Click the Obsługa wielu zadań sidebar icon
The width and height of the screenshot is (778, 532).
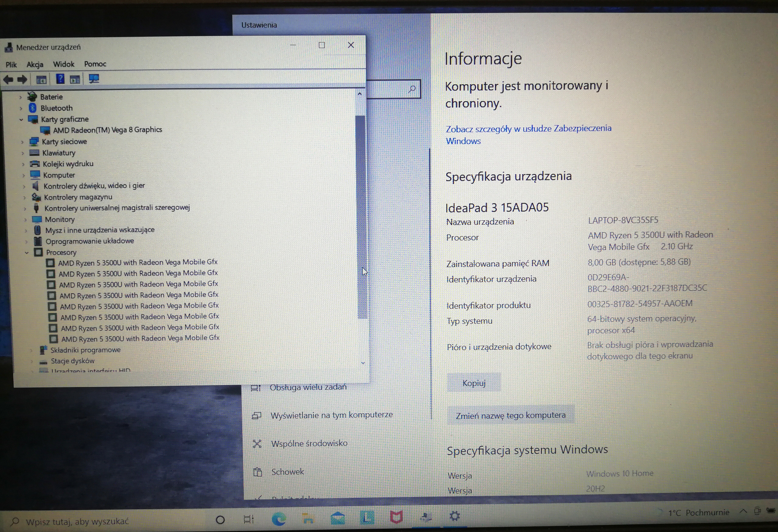point(256,388)
